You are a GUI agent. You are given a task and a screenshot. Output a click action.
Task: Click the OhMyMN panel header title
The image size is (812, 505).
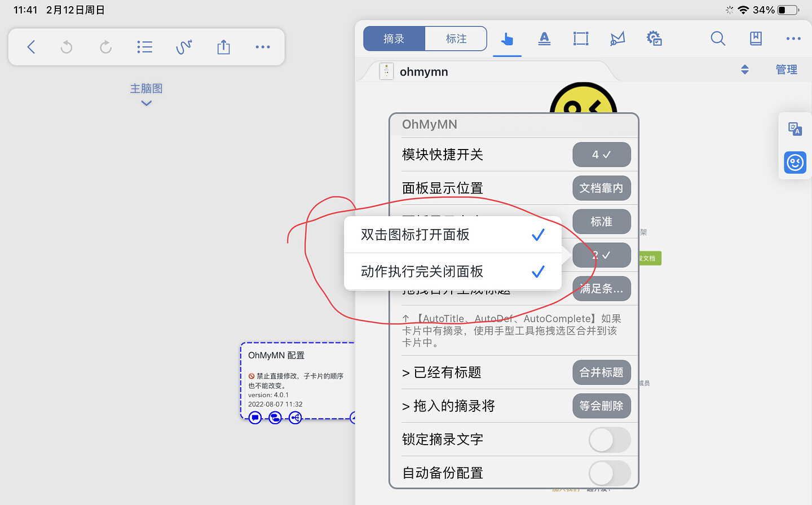coord(430,124)
